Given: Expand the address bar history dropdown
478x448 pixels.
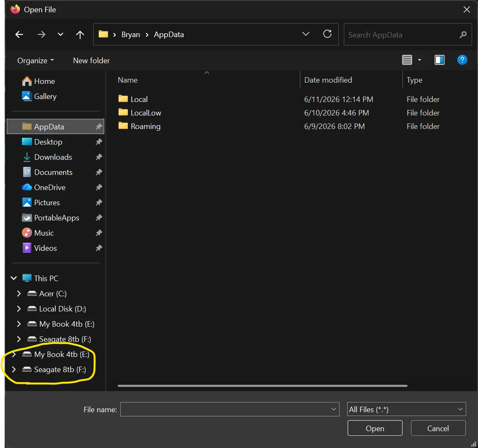Looking at the screenshot, I should 305,34.
